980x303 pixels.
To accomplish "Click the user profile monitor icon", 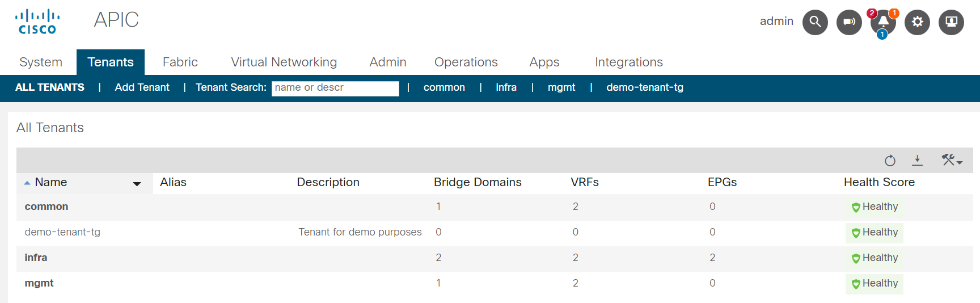I will coord(951,23).
